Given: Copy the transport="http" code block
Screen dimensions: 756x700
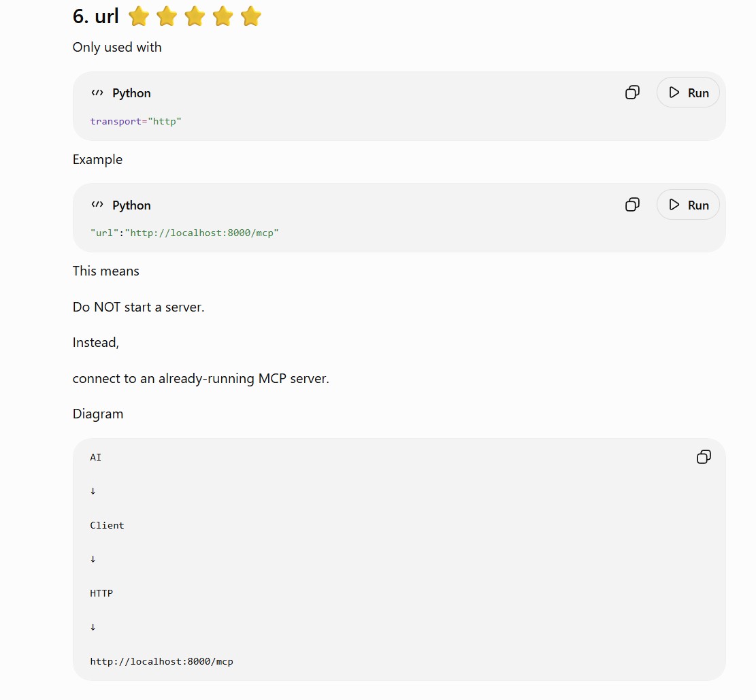Looking at the screenshot, I should point(632,92).
